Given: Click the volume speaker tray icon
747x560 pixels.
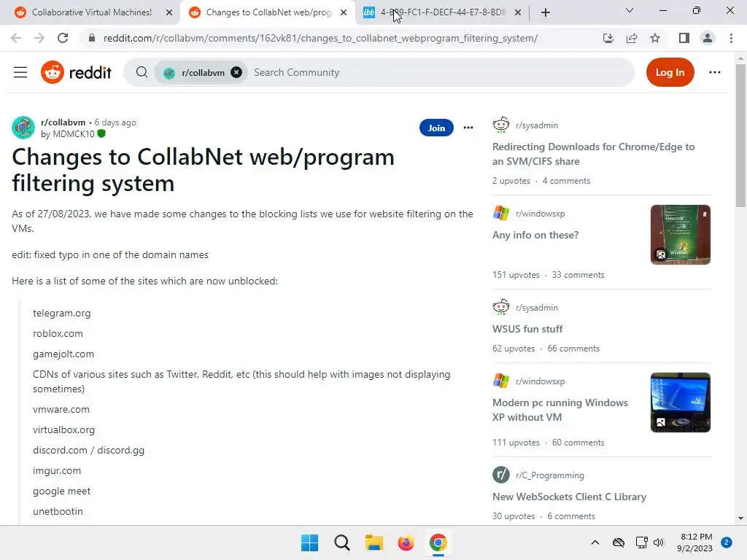Looking at the screenshot, I should [x=659, y=542].
